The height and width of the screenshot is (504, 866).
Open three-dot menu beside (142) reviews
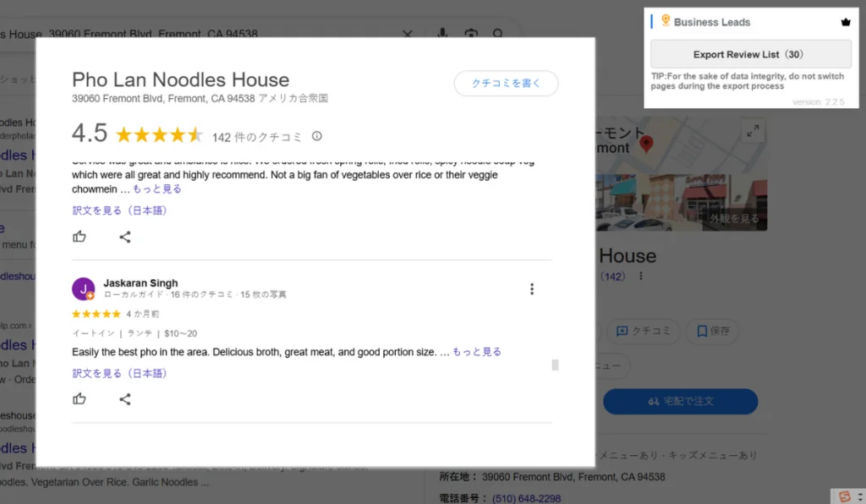click(x=641, y=276)
